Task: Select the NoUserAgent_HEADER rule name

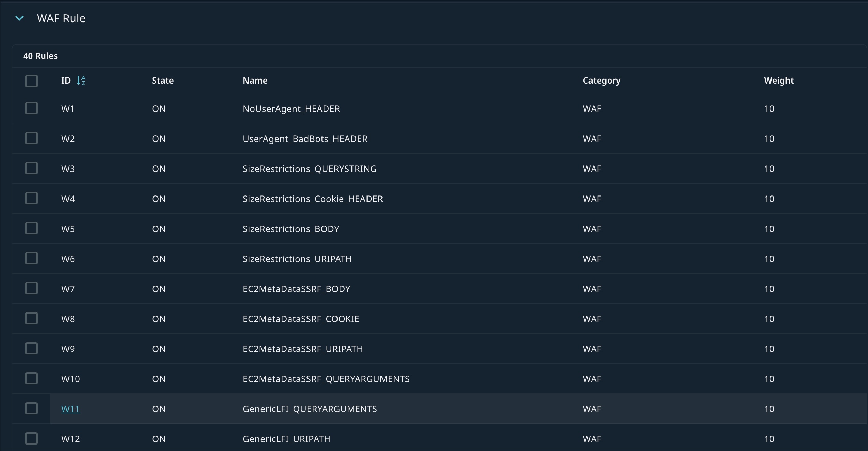Action: [x=291, y=109]
